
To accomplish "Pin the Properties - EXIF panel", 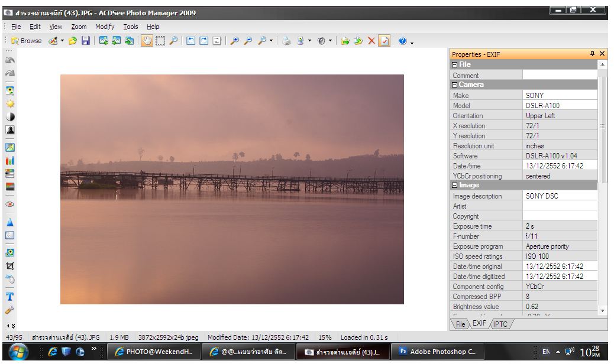I will click(x=592, y=54).
